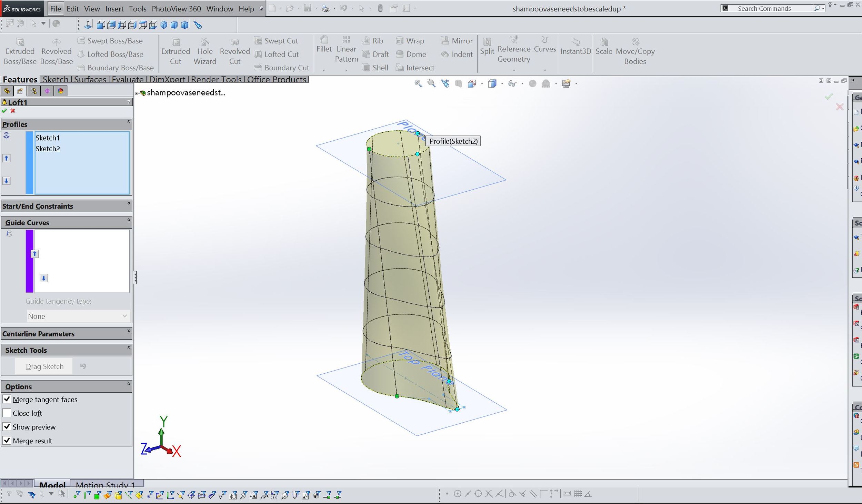Click the Drag Sketch button
862x504 pixels.
[44, 366]
